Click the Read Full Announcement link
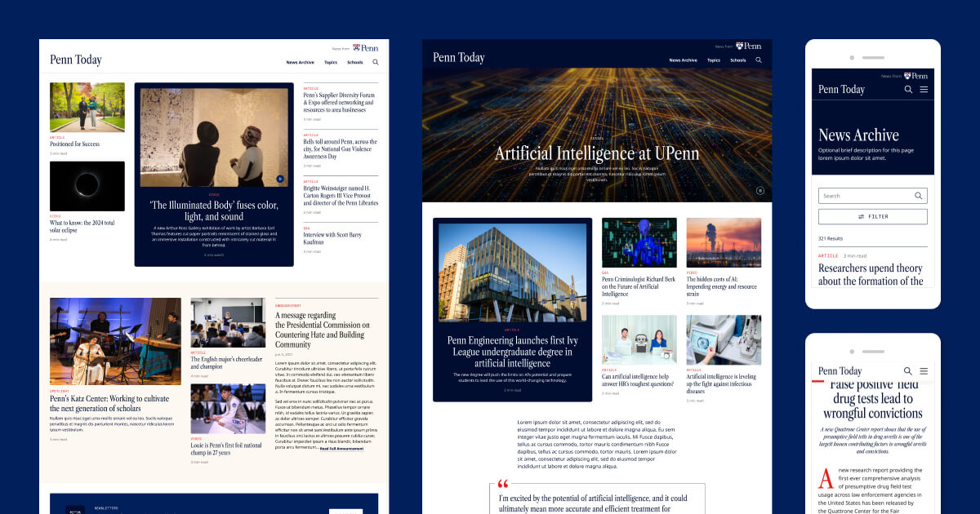 (341, 448)
